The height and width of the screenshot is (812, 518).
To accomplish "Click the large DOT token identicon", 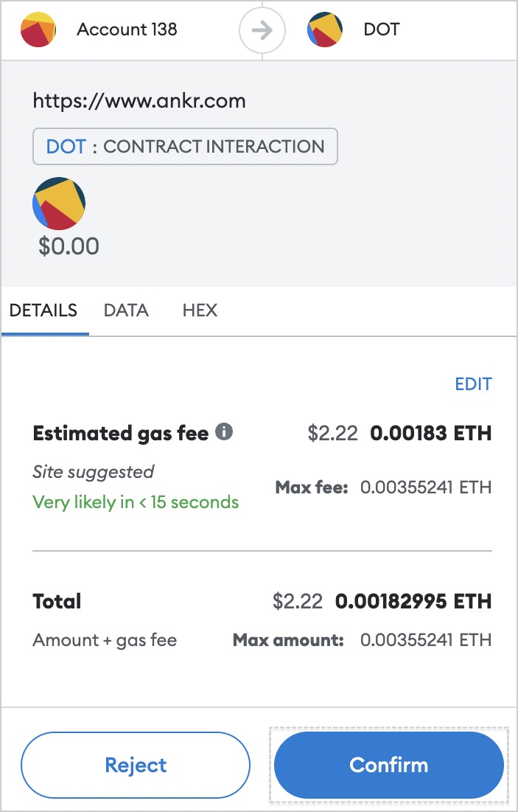I will [x=59, y=204].
